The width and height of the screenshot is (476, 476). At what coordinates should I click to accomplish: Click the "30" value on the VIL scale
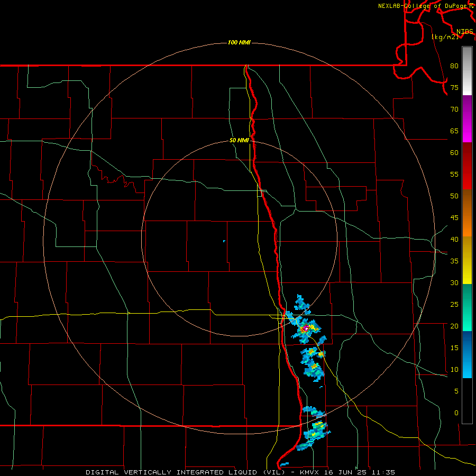pos(454,282)
